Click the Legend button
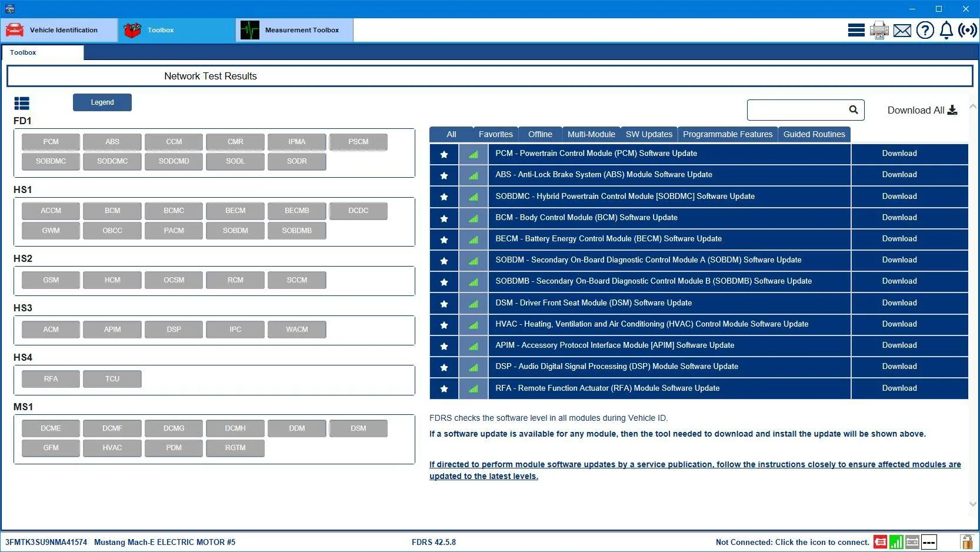 coord(102,102)
